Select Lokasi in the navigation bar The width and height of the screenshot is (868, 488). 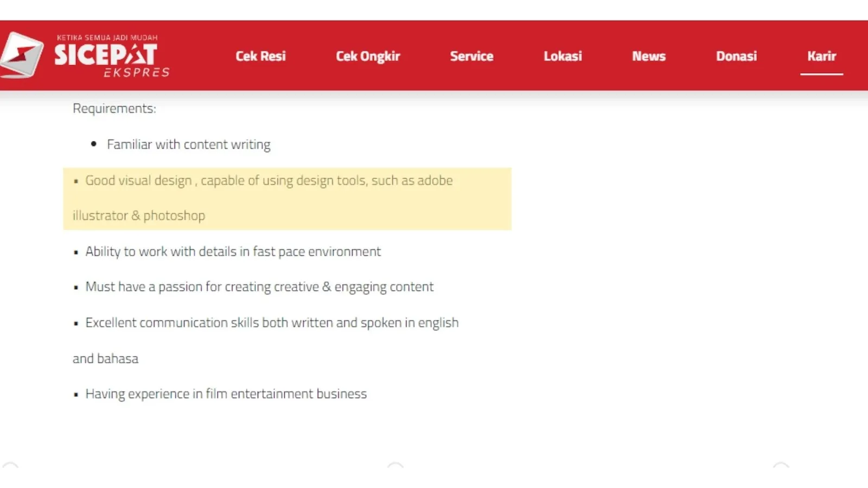(x=563, y=56)
